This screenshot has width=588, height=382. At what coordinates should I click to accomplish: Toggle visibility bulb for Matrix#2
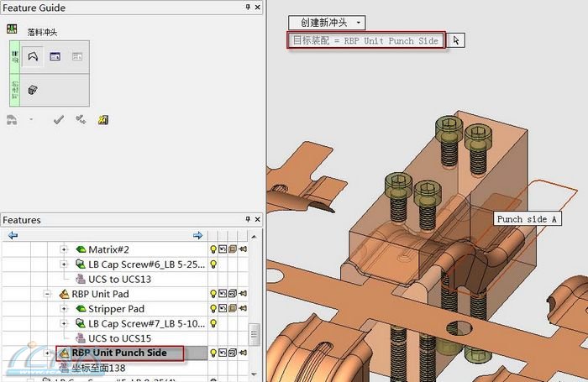click(213, 249)
